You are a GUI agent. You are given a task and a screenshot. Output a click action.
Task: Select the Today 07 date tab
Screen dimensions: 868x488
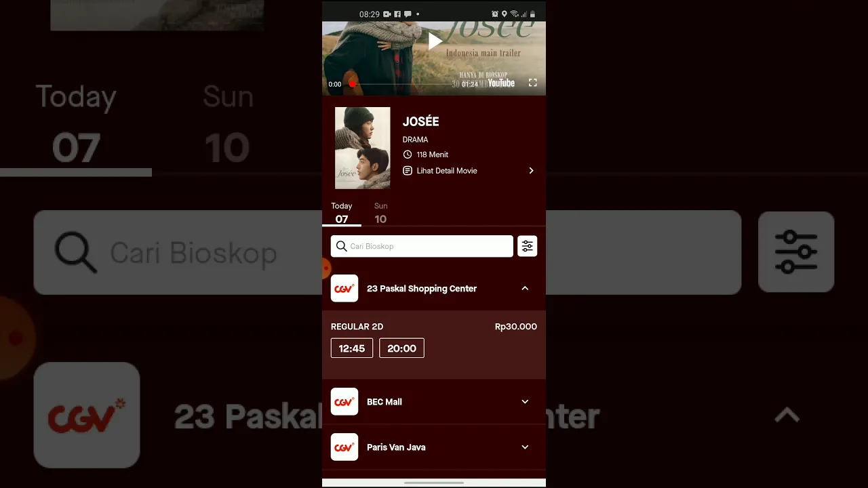342,213
